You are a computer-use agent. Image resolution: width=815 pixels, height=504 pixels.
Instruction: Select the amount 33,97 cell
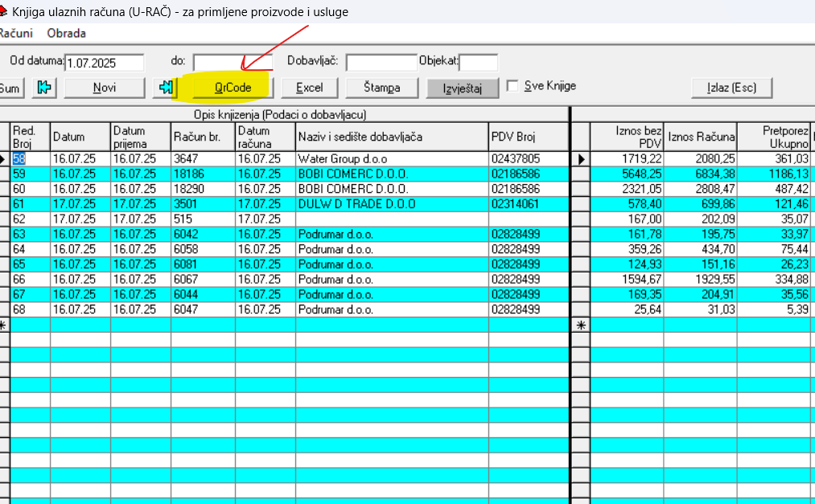[773, 234]
